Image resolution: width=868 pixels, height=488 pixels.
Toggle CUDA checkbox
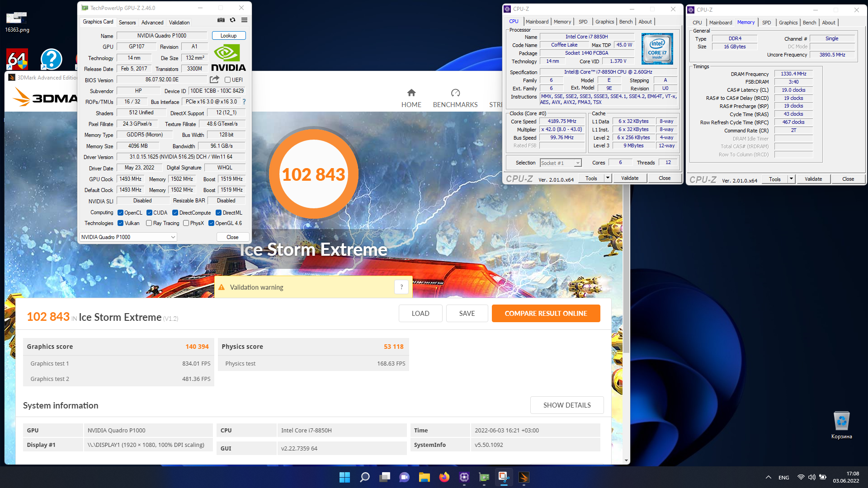(x=149, y=213)
